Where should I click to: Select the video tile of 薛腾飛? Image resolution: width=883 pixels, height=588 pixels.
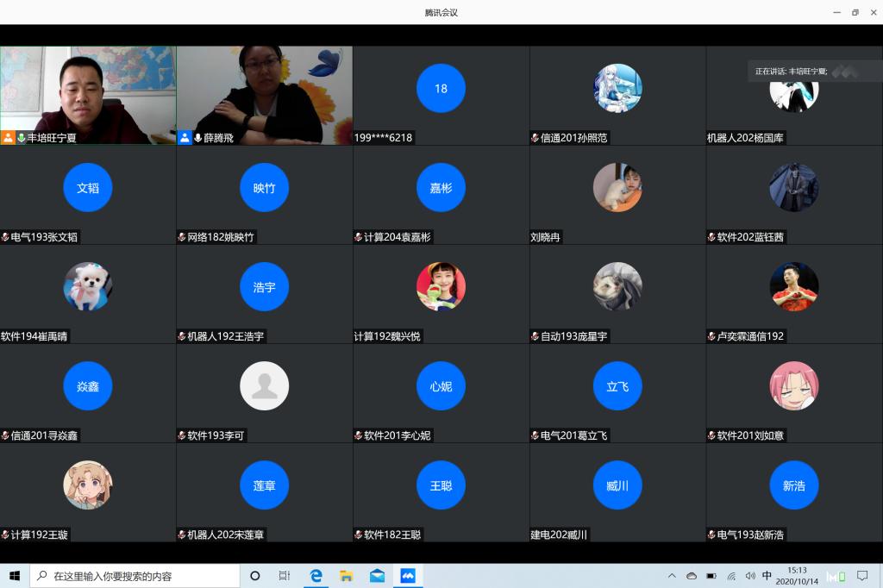(265, 91)
